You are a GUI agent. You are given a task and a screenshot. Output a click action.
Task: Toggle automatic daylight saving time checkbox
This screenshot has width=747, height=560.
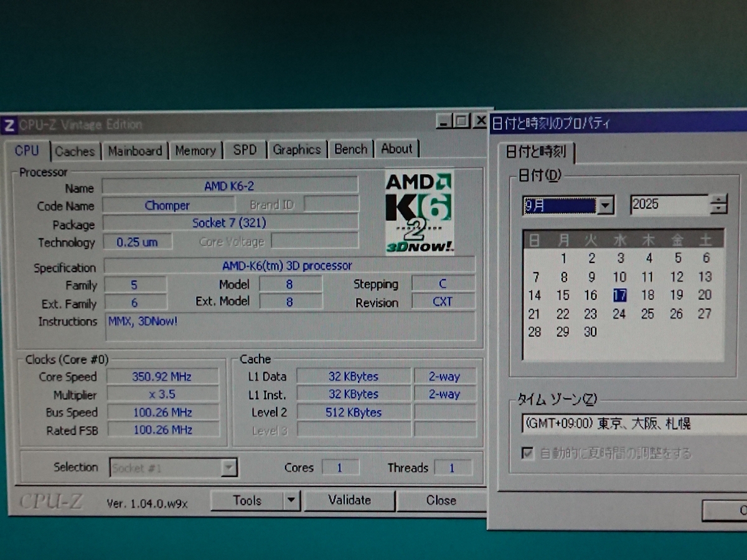click(x=529, y=453)
